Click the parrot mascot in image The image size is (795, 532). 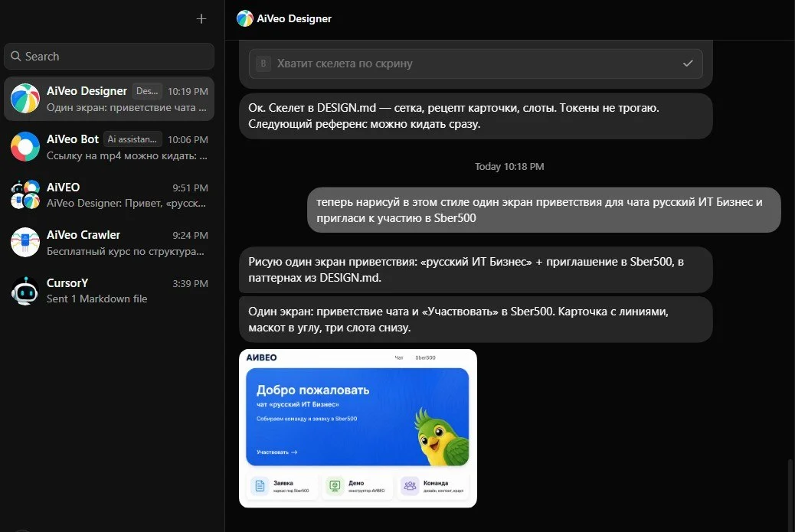[x=441, y=439]
